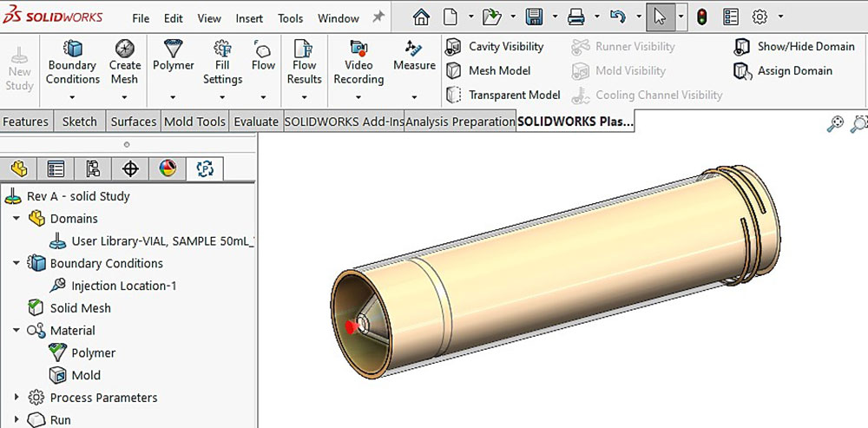
Task: Pin the menu bar with pushpin
Action: point(378,17)
